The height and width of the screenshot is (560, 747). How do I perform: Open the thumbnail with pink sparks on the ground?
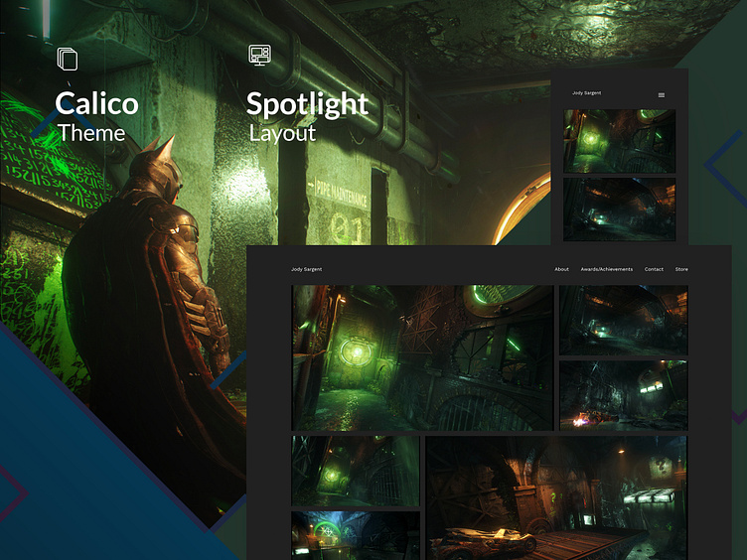624,396
